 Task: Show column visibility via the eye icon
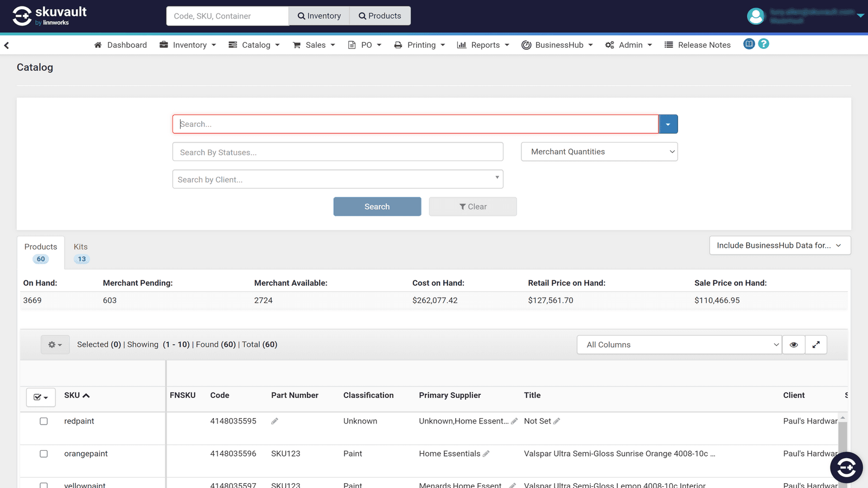click(x=793, y=344)
